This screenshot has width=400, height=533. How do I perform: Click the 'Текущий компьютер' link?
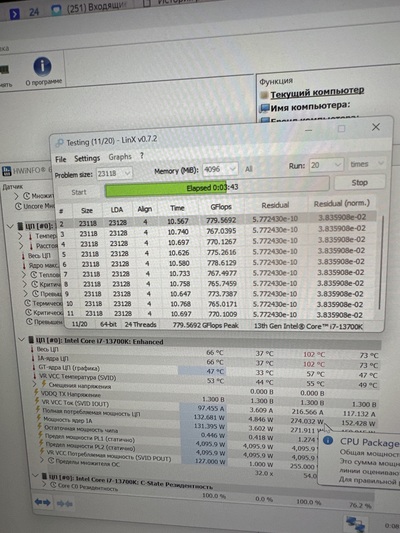click(317, 92)
